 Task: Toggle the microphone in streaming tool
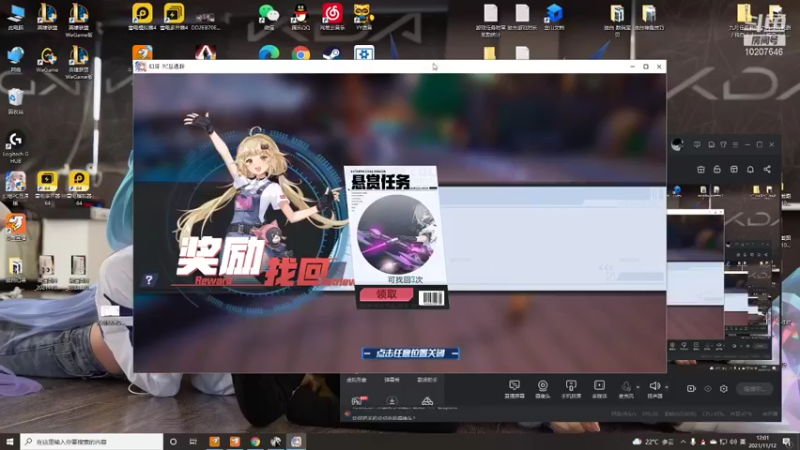626,388
